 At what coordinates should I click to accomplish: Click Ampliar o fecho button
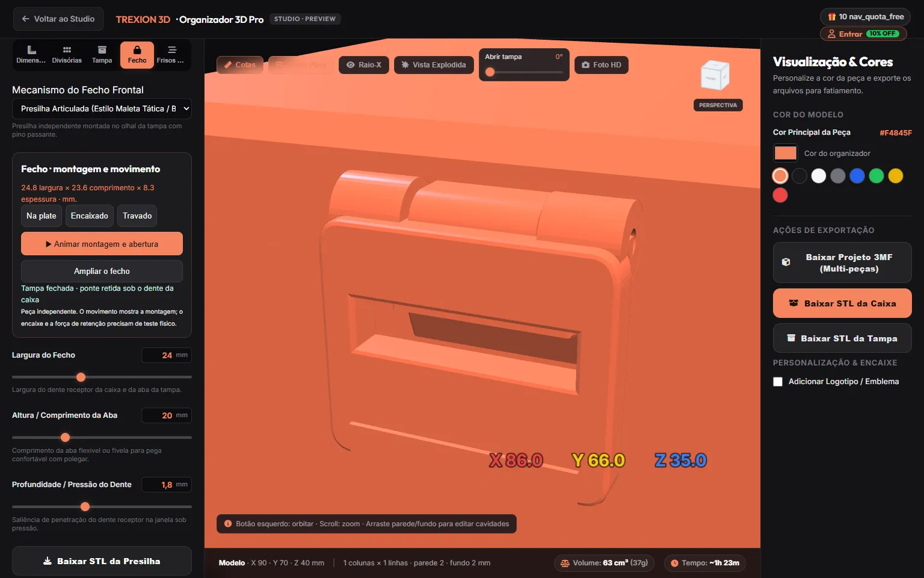(102, 272)
